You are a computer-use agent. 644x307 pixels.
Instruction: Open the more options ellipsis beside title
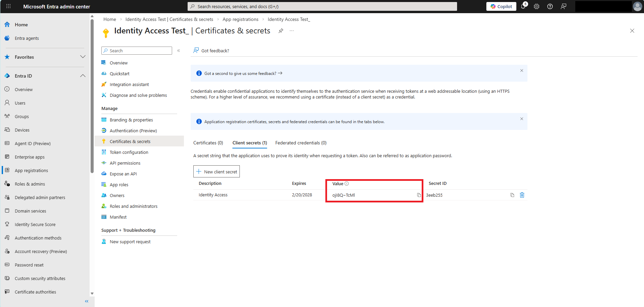coord(292,31)
